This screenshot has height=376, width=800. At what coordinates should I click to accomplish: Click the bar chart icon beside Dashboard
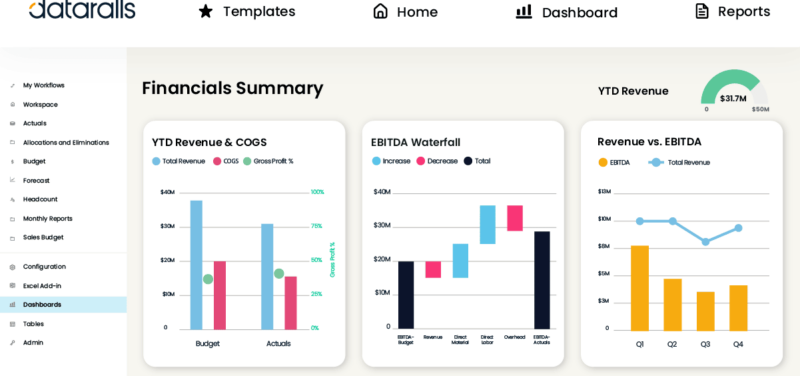[x=524, y=11]
